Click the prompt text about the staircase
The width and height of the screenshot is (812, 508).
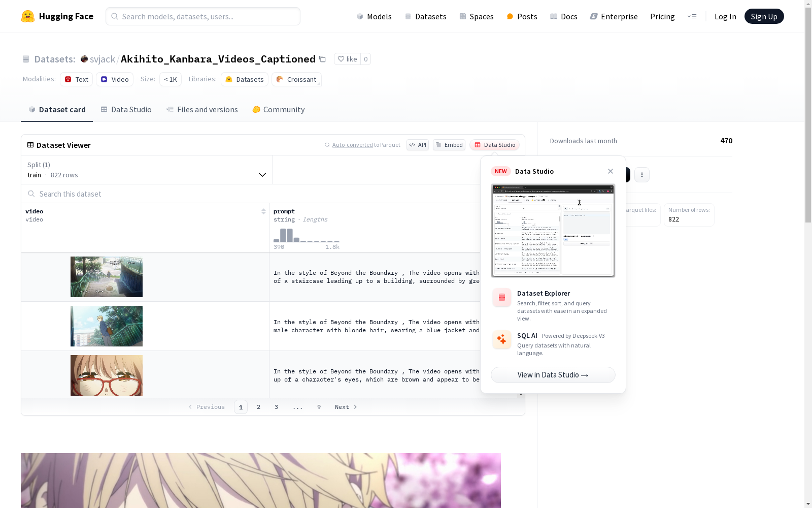tap(377, 277)
